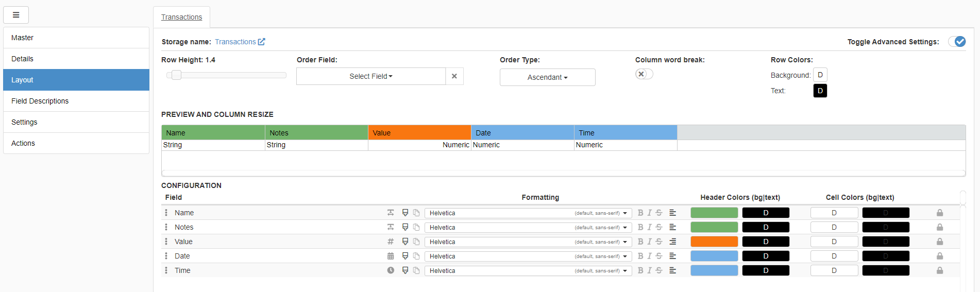Image resolution: width=980 pixels, height=292 pixels.
Task: Enable Column word break switch
Action: coord(644,74)
